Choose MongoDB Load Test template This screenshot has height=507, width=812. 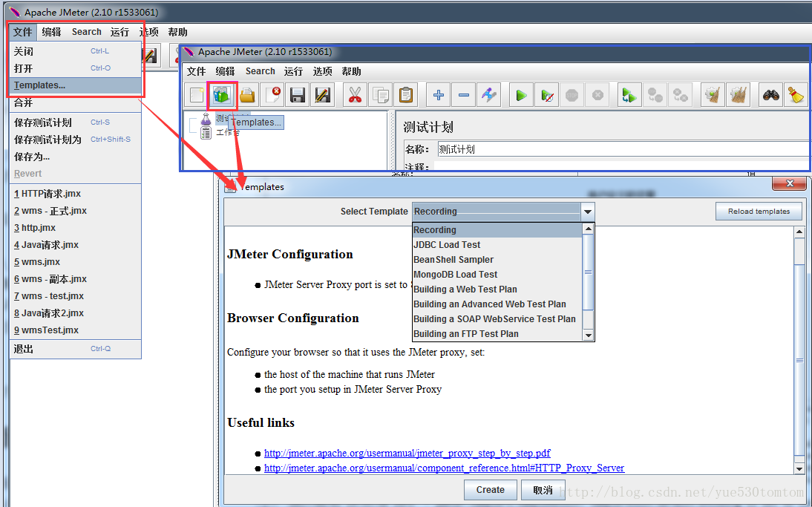coord(497,275)
